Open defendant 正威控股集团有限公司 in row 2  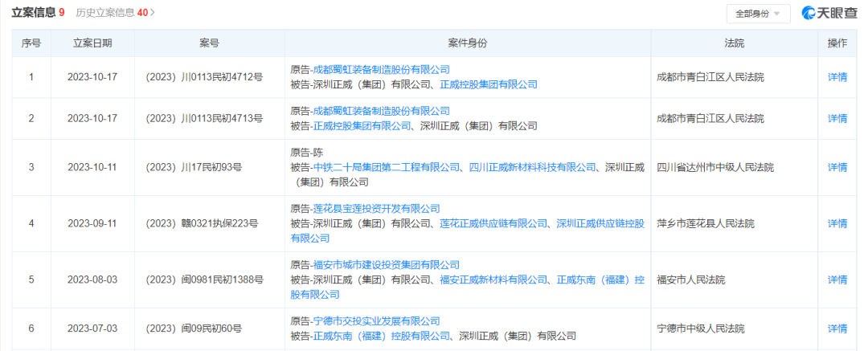coord(362,125)
